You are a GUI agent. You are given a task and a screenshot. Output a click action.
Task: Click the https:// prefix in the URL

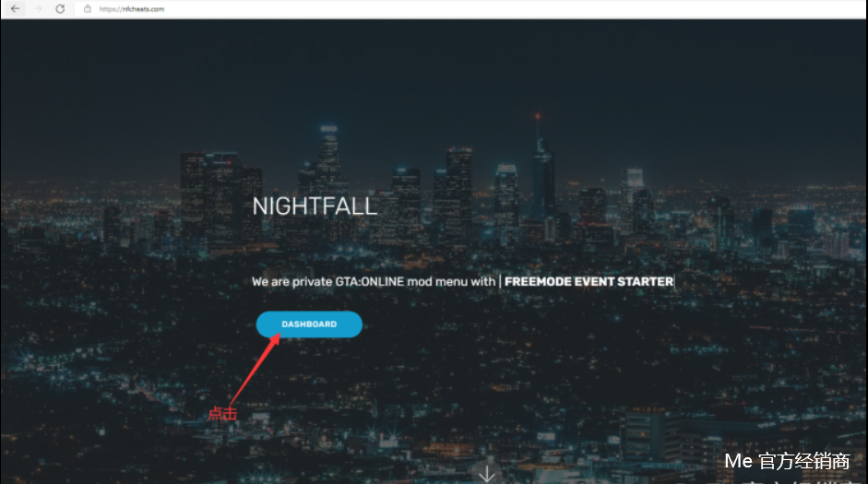110,9
